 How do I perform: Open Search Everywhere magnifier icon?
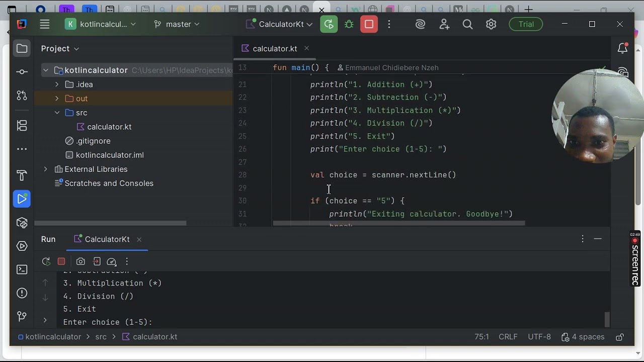click(467, 24)
